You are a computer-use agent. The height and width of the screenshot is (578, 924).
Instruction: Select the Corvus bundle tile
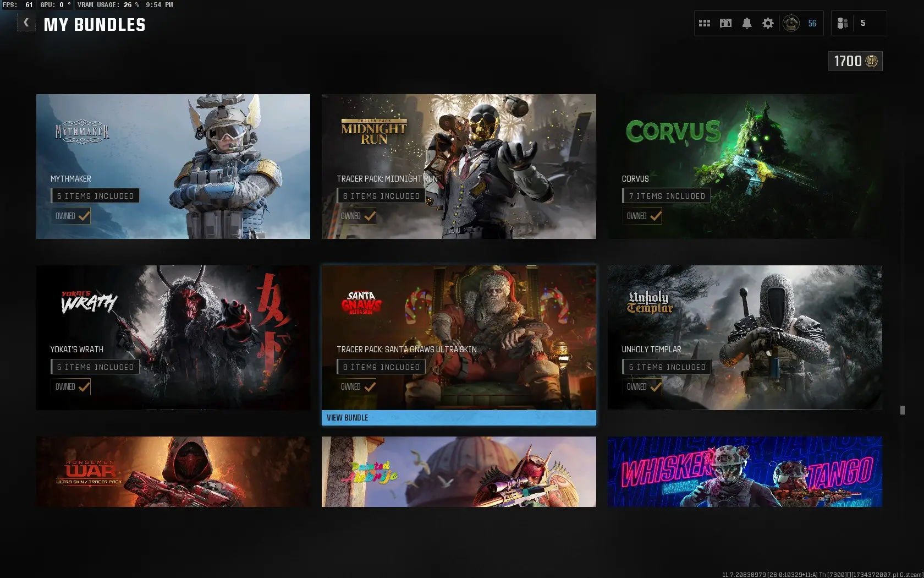745,166
